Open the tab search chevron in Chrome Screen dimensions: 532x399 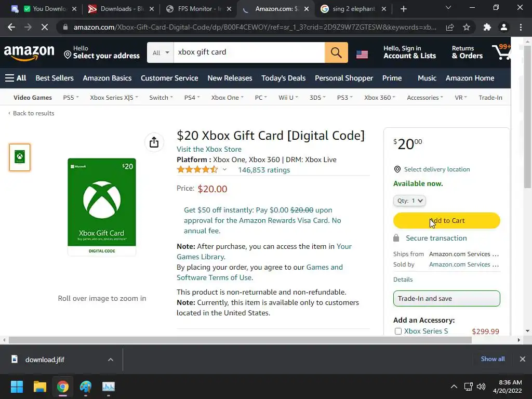448,7
